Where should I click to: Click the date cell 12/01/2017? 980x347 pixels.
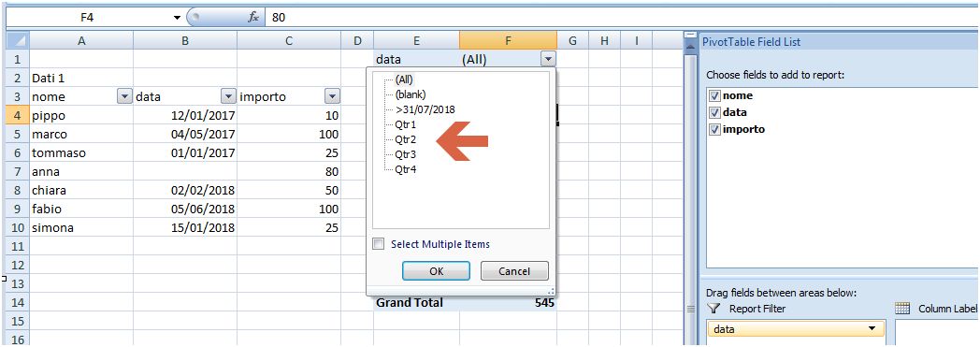[x=185, y=116]
